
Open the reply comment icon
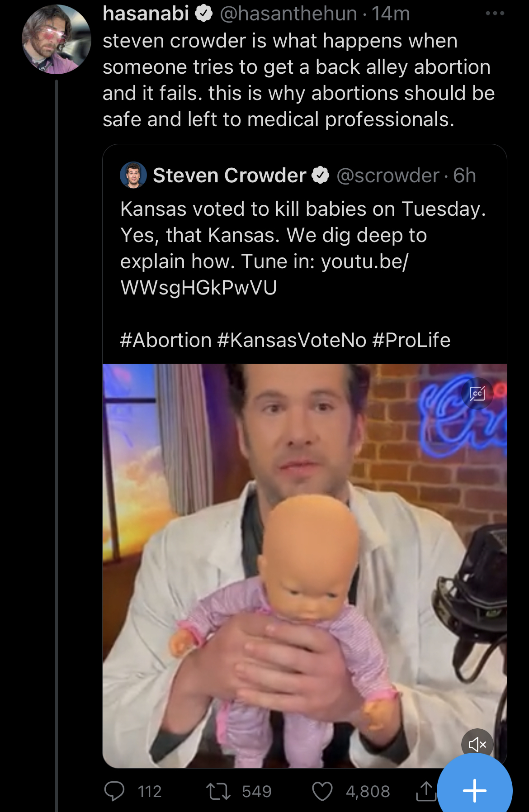(x=114, y=791)
